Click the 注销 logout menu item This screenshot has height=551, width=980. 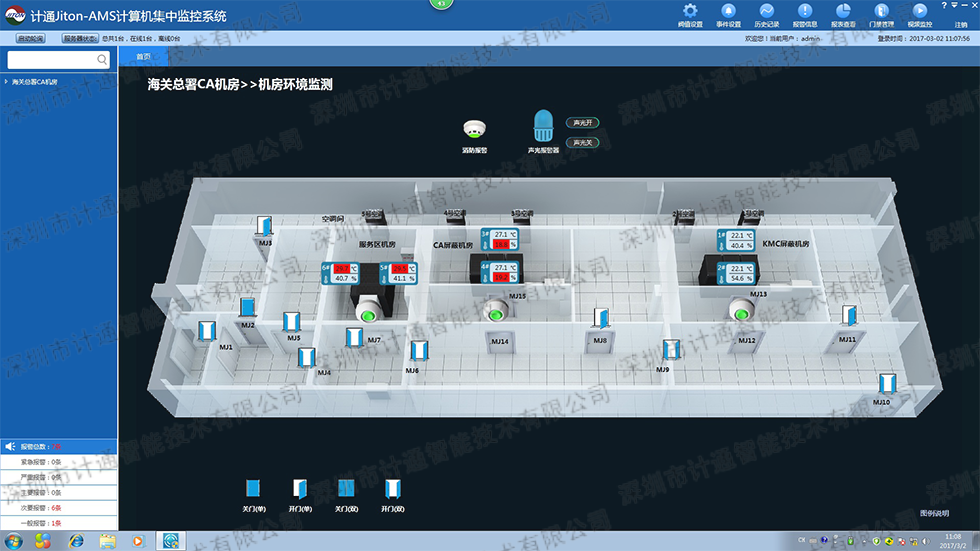(960, 23)
